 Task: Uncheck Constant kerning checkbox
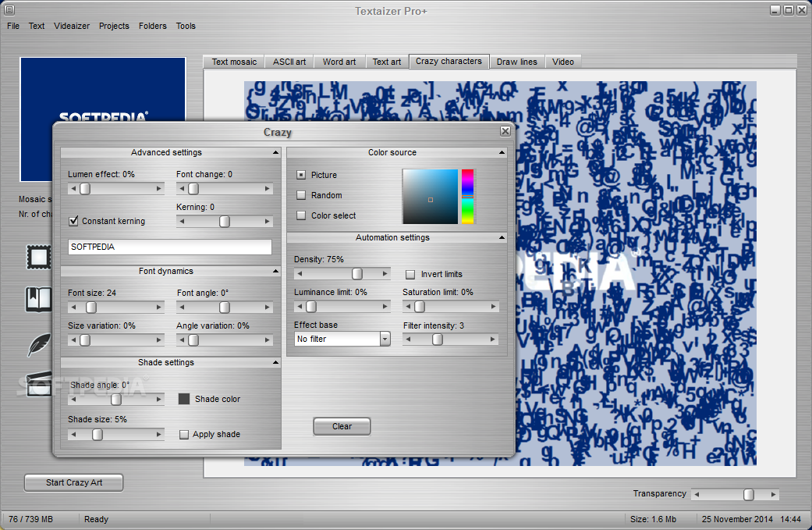[73, 221]
